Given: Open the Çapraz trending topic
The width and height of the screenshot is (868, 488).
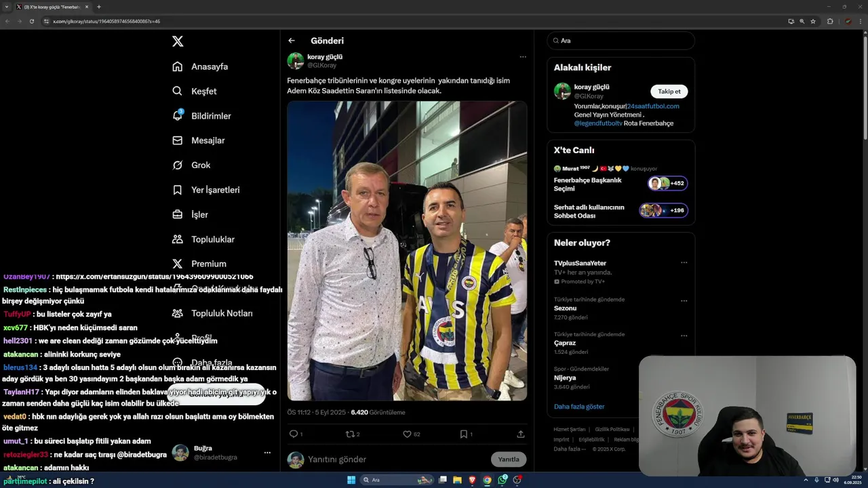Looking at the screenshot, I should [x=565, y=343].
